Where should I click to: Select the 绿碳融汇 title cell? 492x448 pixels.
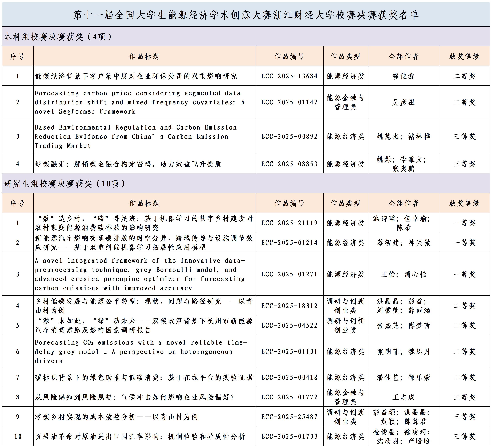128,164
